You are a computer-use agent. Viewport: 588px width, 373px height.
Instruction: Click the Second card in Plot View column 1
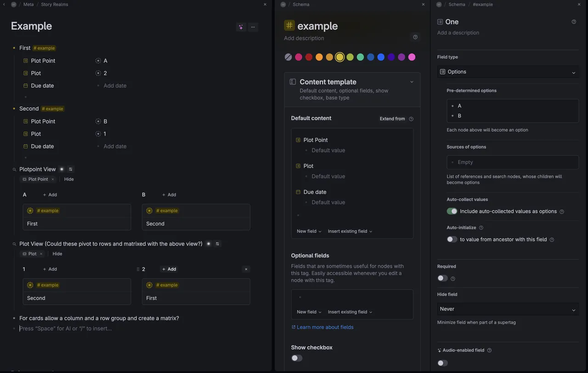(77, 291)
